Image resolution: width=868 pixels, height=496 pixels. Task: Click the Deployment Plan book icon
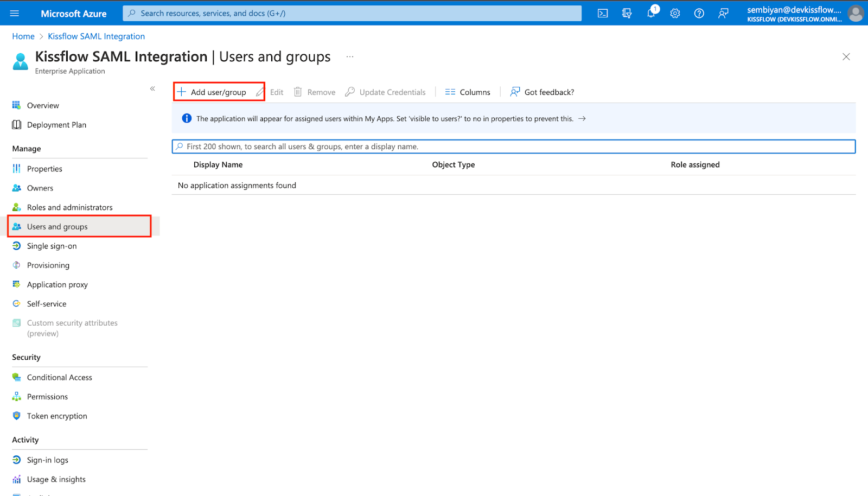(16, 125)
